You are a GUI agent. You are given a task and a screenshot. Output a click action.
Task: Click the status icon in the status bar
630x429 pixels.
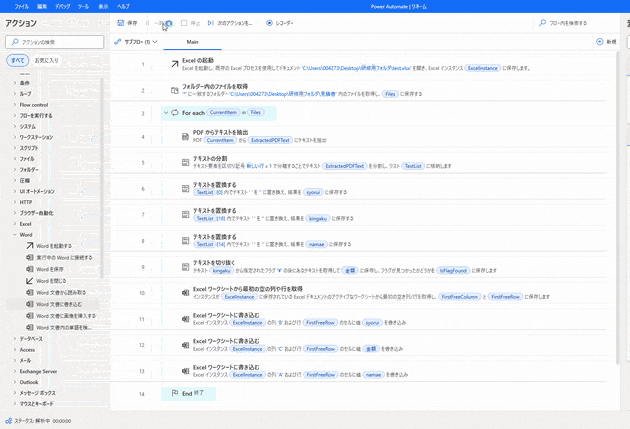[x=8, y=421]
